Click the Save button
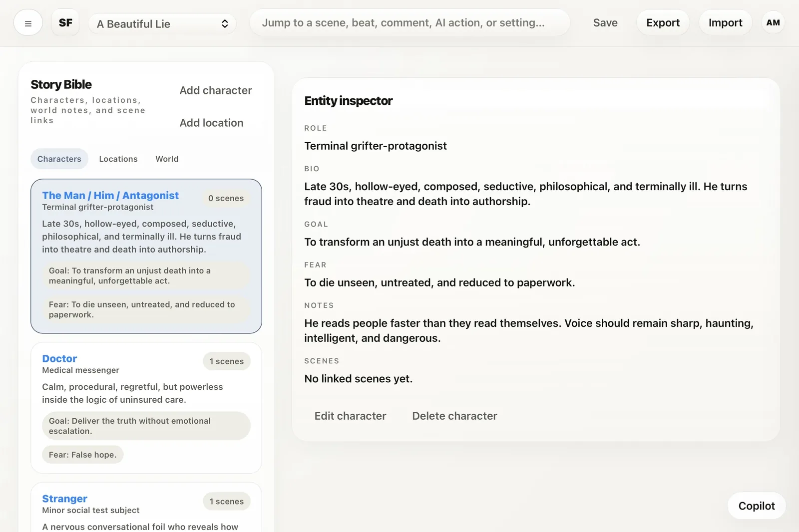 605,23
